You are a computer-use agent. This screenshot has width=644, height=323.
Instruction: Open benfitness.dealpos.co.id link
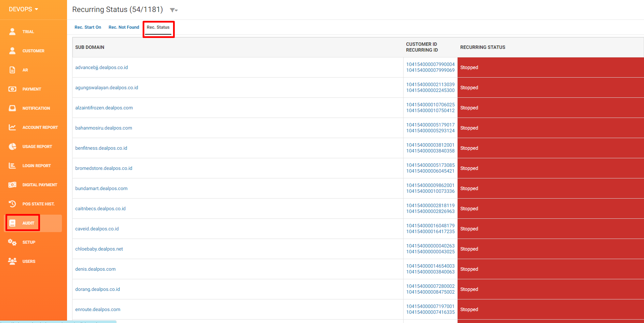tap(101, 148)
